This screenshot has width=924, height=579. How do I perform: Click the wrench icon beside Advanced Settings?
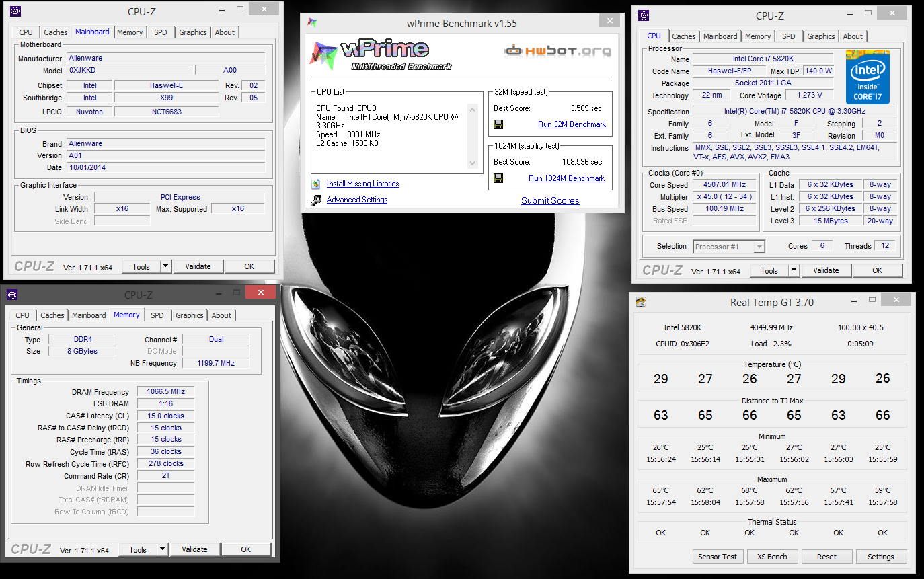316,200
